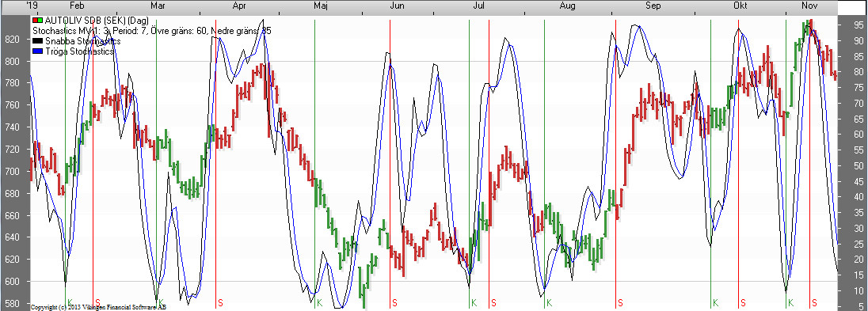
Task: Click the 'Apr' month label on the time axis
Action: (x=240, y=6)
